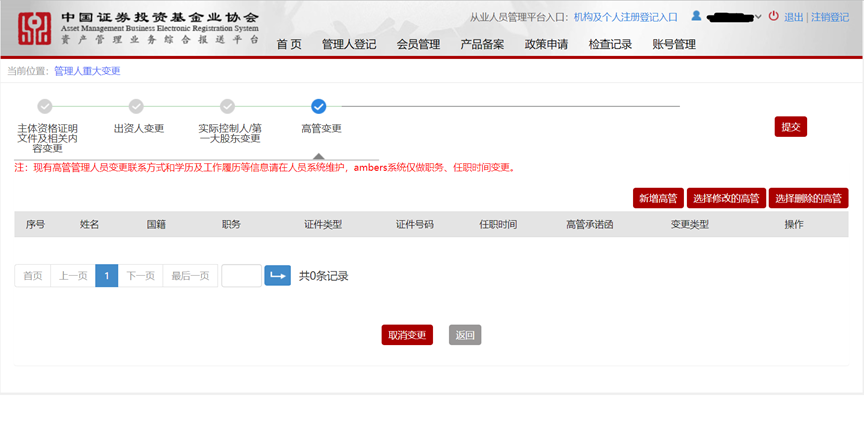The image size is (864, 421).
Task: Click the gray 返回 button
Action: point(465,335)
